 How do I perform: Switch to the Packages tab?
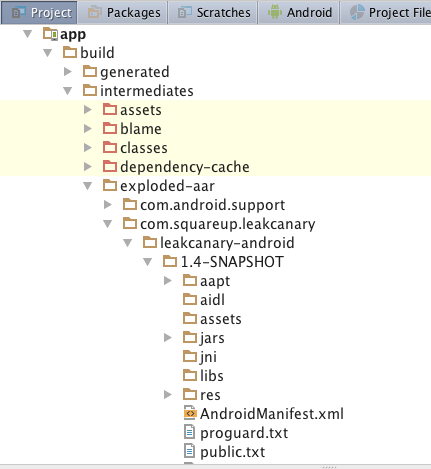[x=123, y=12]
